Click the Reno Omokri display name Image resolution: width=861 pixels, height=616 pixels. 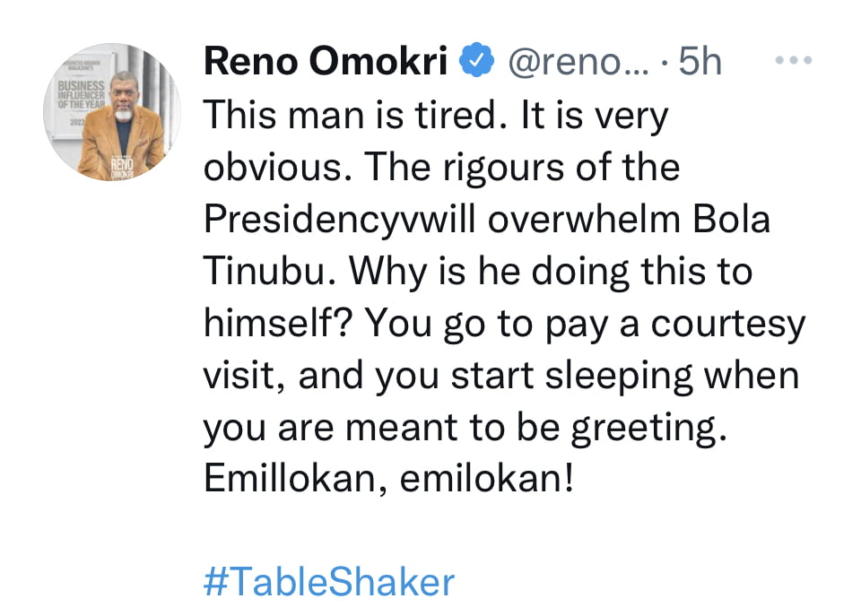pos(327,61)
